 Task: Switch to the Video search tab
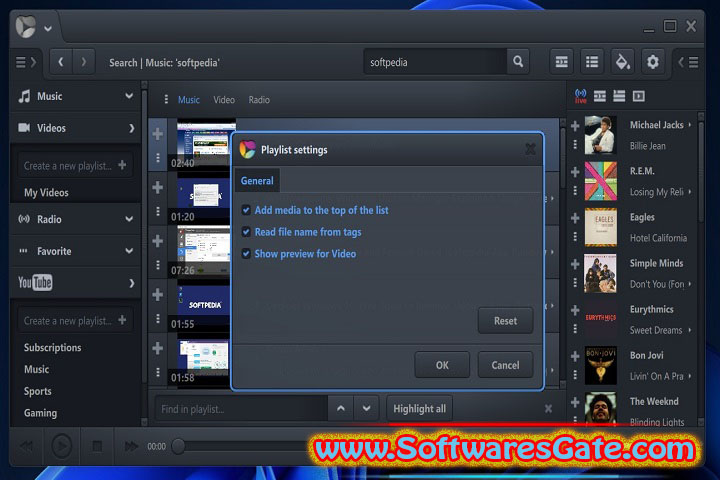coord(224,100)
